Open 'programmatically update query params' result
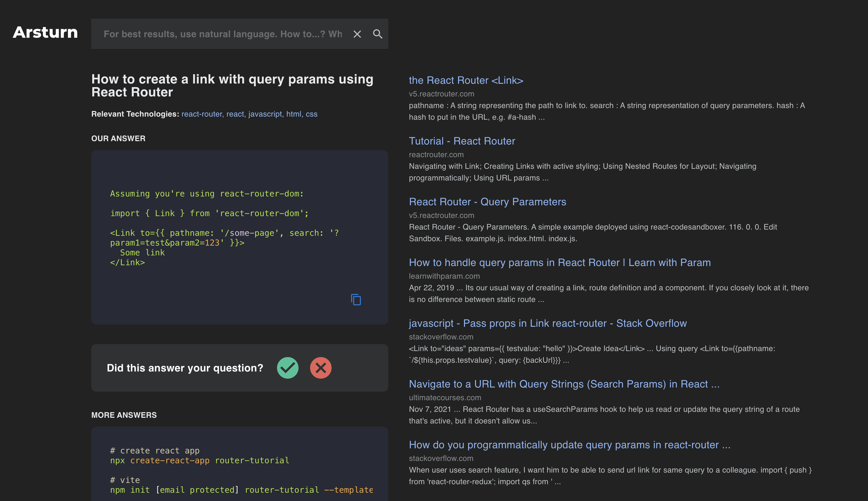 [x=569, y=445]
